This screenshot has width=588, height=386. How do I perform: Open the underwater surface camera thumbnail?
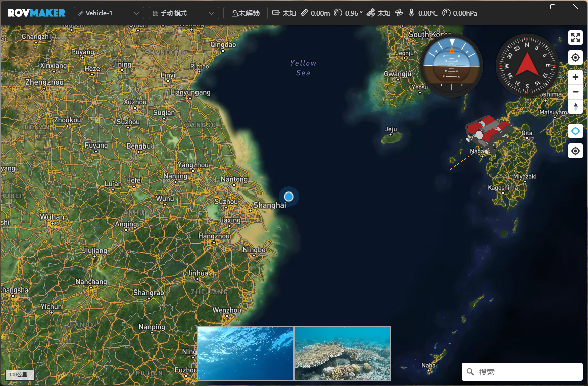(246, 354)
